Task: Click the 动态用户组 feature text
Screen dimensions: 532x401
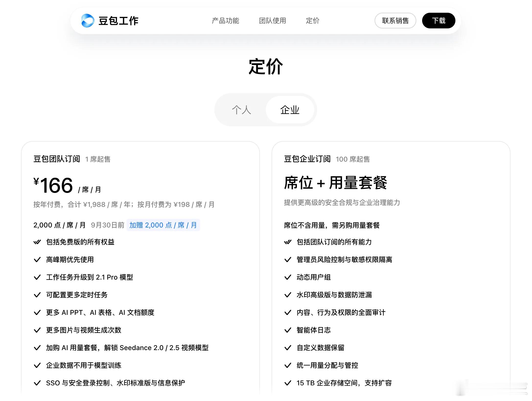Action: click(x=313, y=277)
